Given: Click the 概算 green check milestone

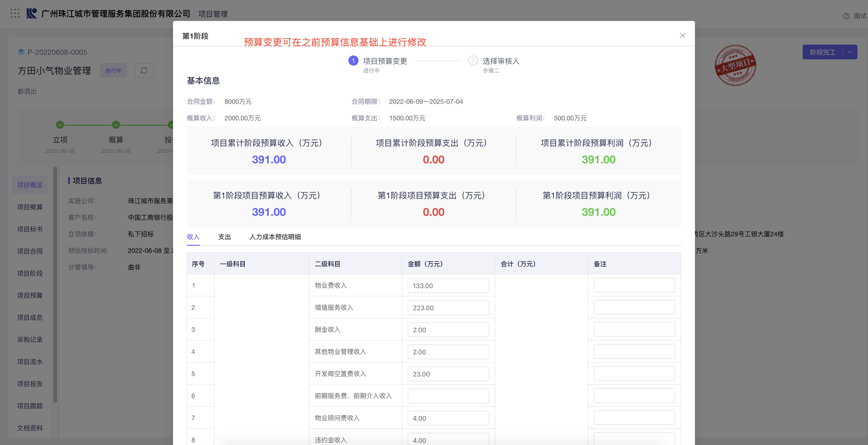Looking at the screenshot, I should click(116, 125).
